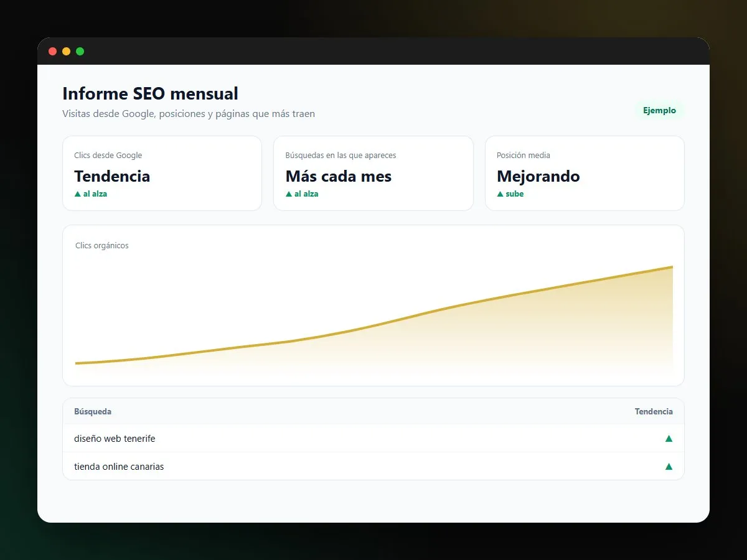Click the Clics desde Google label
Viewport: 747px width, 560px height.
108,155
